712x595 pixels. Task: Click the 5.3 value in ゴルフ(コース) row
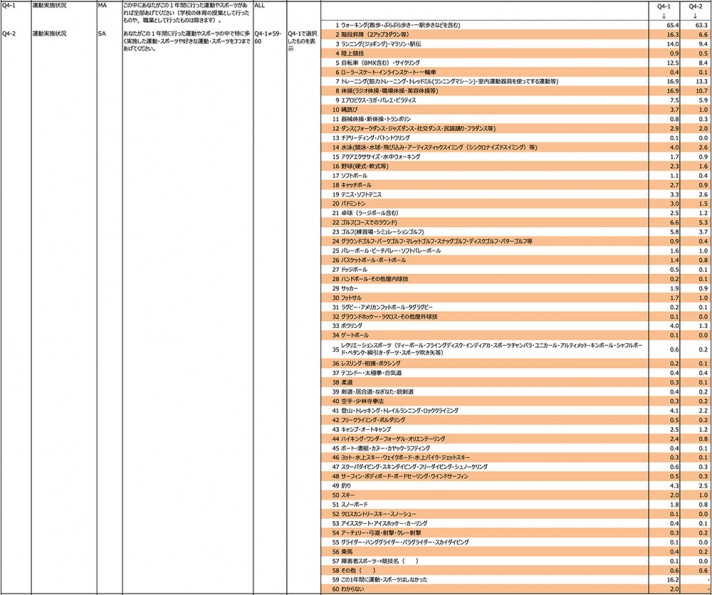point(703,223)
